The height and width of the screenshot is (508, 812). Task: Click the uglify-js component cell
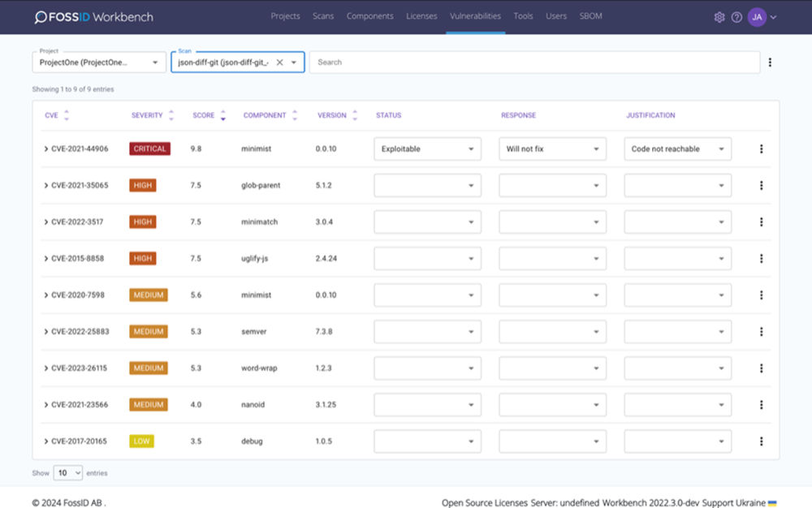pyautogui.click(x=255, y=259)
